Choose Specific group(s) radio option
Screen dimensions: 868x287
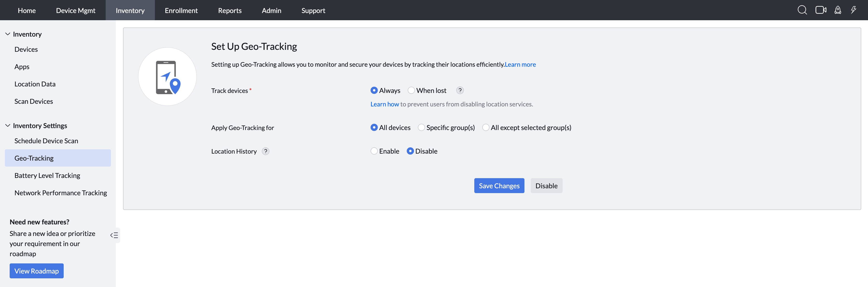coord(421,128)
